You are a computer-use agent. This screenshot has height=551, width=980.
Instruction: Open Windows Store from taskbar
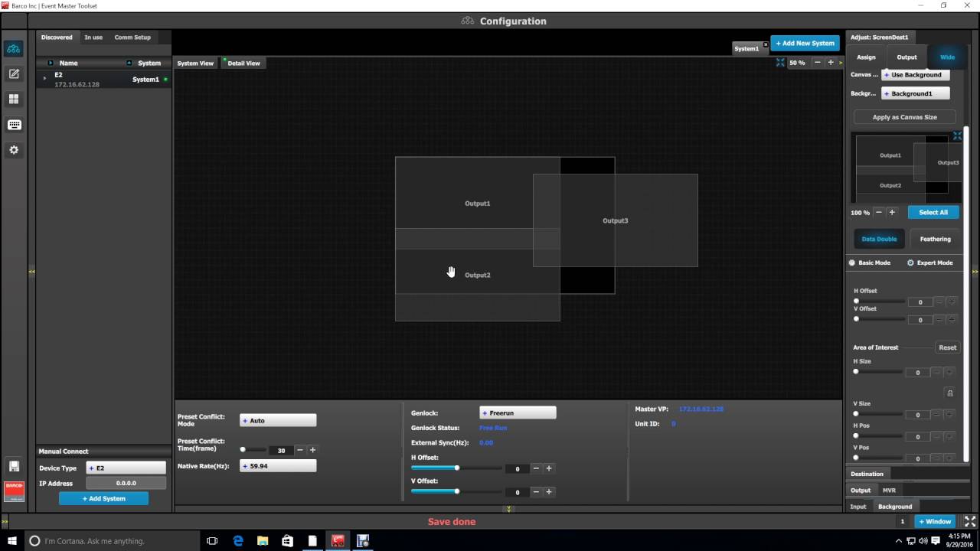[x=287, y=540]
